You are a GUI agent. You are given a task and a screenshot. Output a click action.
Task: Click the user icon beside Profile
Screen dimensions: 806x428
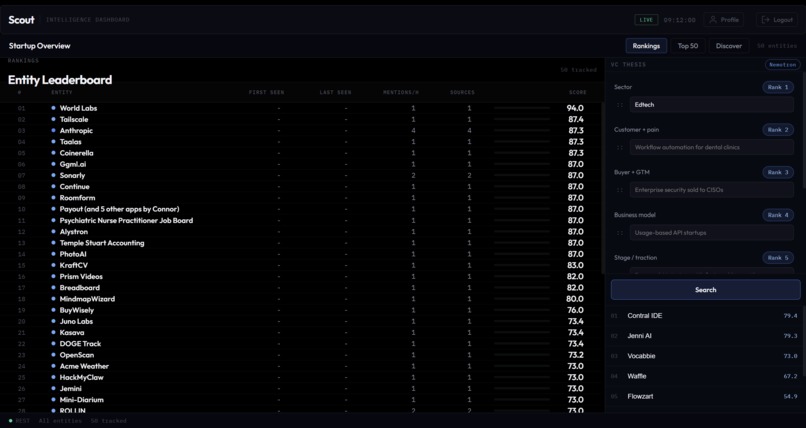[712, 20]
